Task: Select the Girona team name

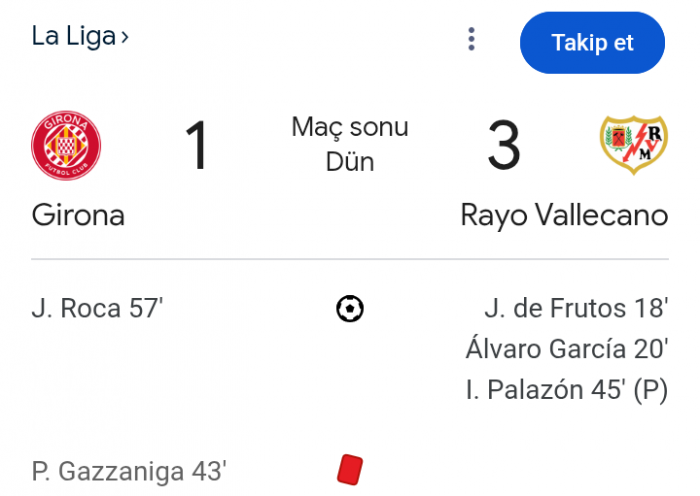Action: [78, 215]
